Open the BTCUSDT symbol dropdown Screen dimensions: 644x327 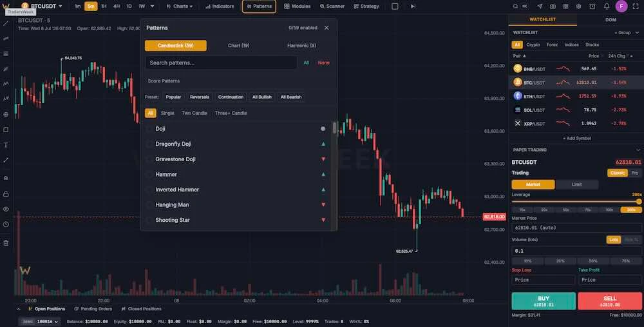click(42, 6)
